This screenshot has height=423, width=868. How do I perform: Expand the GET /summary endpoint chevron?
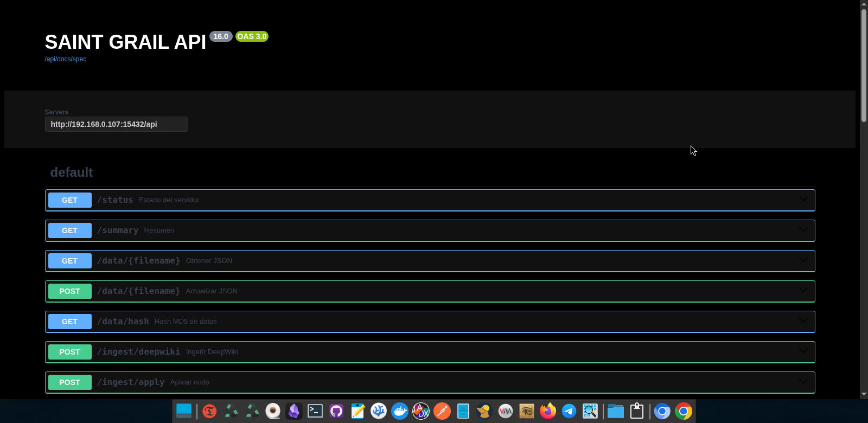pyautogui.click(x=803, y=230)
